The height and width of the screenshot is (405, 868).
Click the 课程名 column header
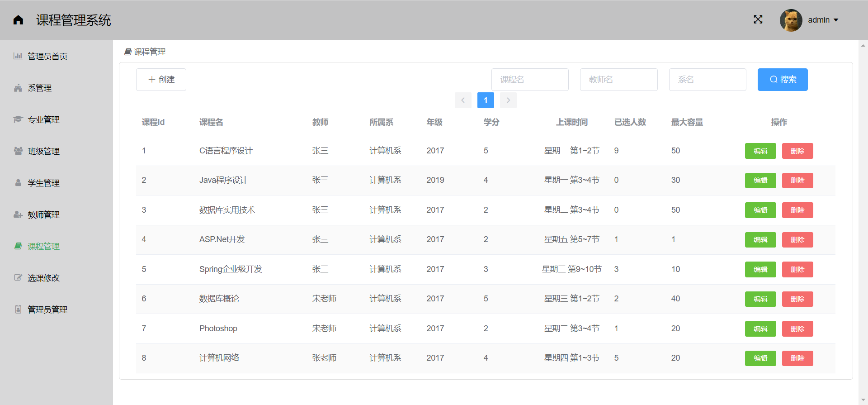click(211, 122)
